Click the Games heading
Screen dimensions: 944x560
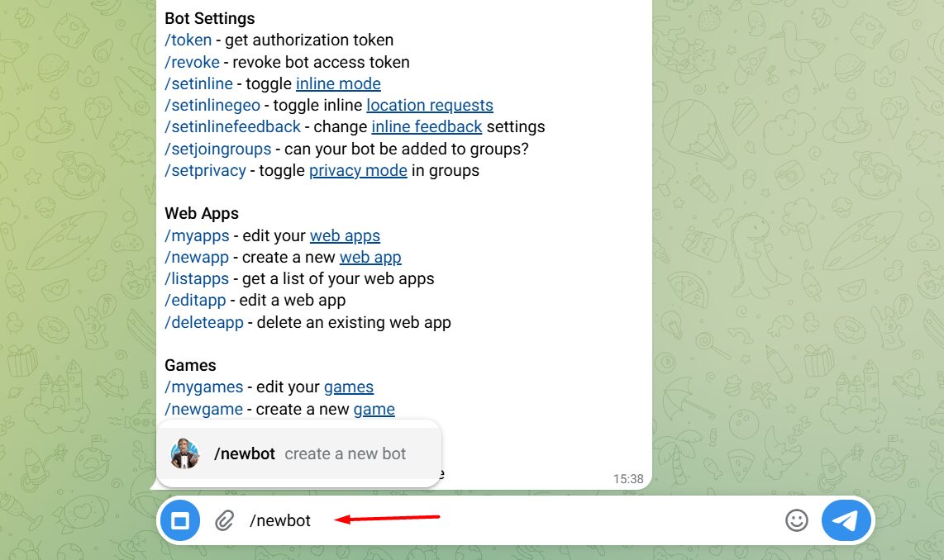coord(190,365)
